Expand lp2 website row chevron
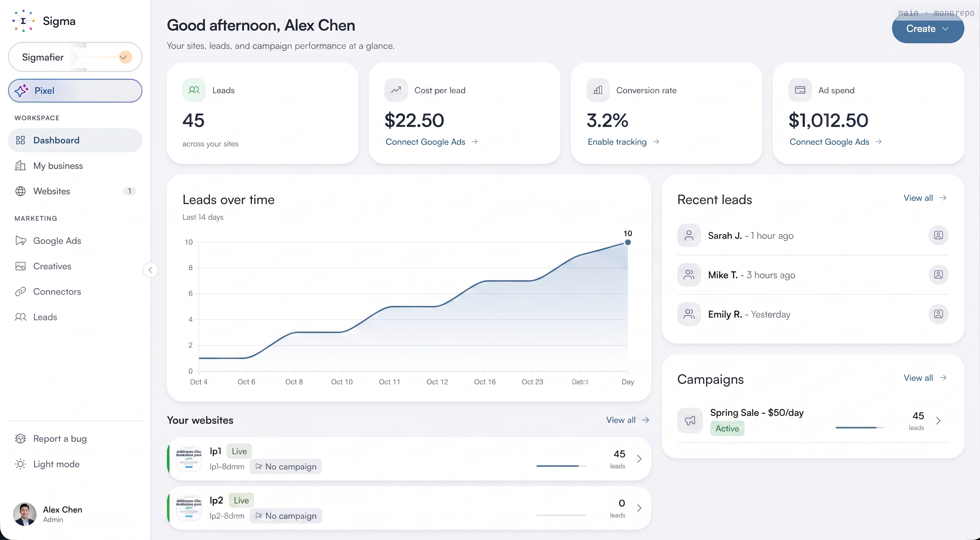 [x=639, y=508]
